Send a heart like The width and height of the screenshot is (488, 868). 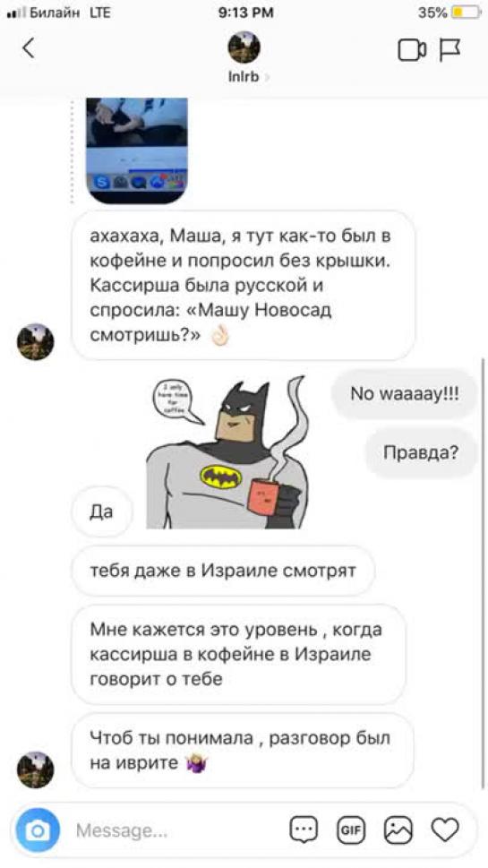[x=445, y=829]
